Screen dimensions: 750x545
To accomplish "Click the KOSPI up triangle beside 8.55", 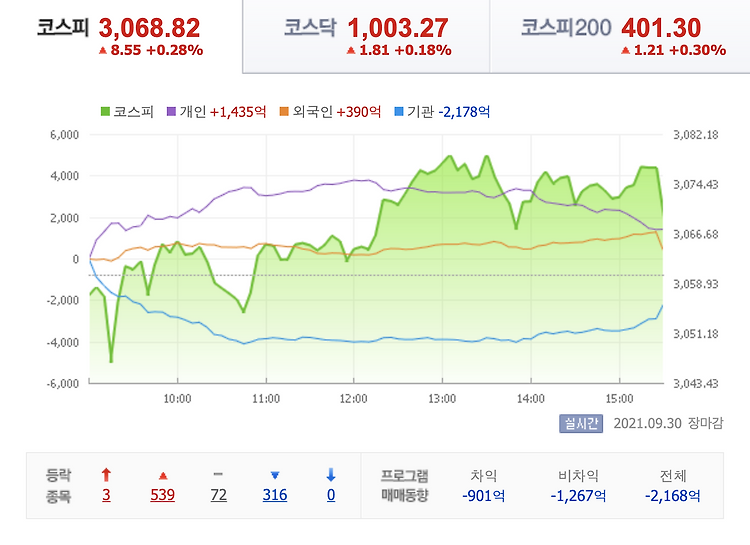I will click(x=102, y=50).
